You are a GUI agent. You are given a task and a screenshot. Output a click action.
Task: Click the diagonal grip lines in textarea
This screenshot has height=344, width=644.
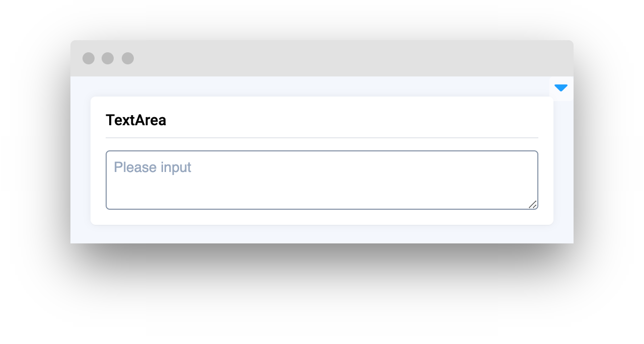(533, 205)
